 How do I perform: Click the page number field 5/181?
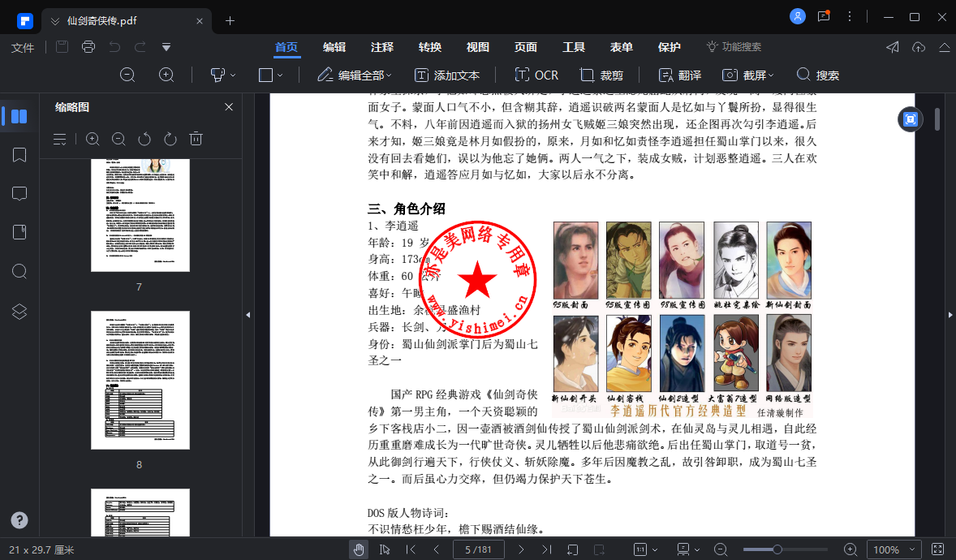tap(478, 549)
